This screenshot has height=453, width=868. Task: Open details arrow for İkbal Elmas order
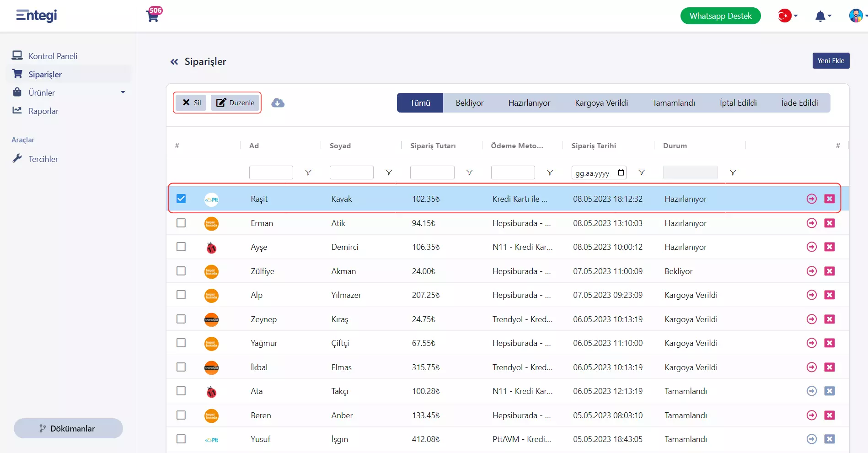(812, 367)
